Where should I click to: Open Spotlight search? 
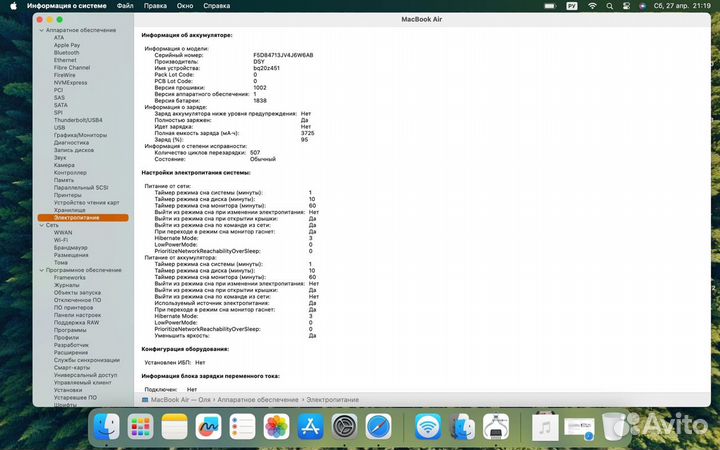tap(609, 6)
